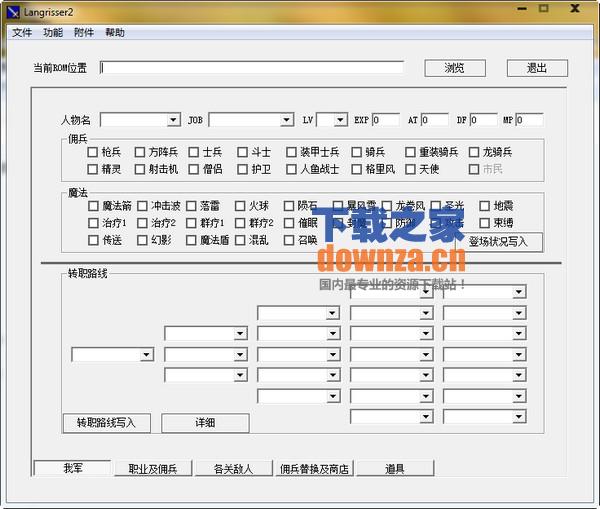The width and height of the screenshot is (600, 509).
Task: Click the Langrisser2 app icon in title bar
Action: pyautogui.click(x=13, y=12)
